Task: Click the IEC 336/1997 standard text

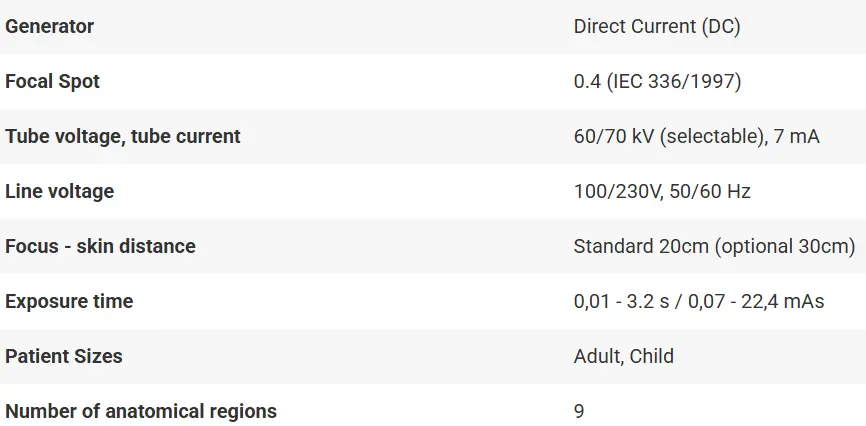Action: [674, 82]
